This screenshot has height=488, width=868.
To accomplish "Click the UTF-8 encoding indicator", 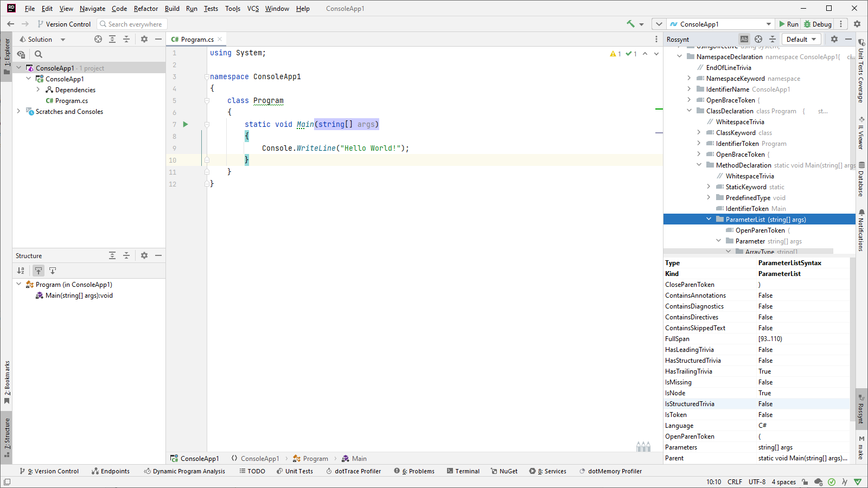I will click(x=757, y=482).
